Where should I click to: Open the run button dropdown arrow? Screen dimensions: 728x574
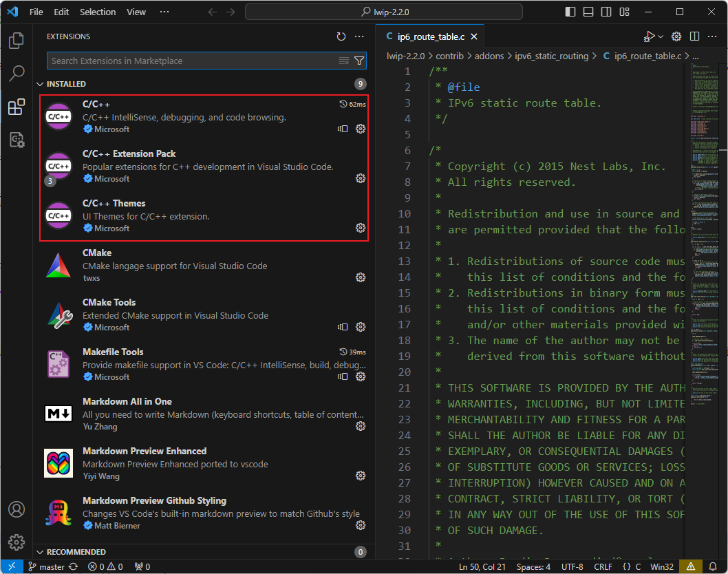661,36
